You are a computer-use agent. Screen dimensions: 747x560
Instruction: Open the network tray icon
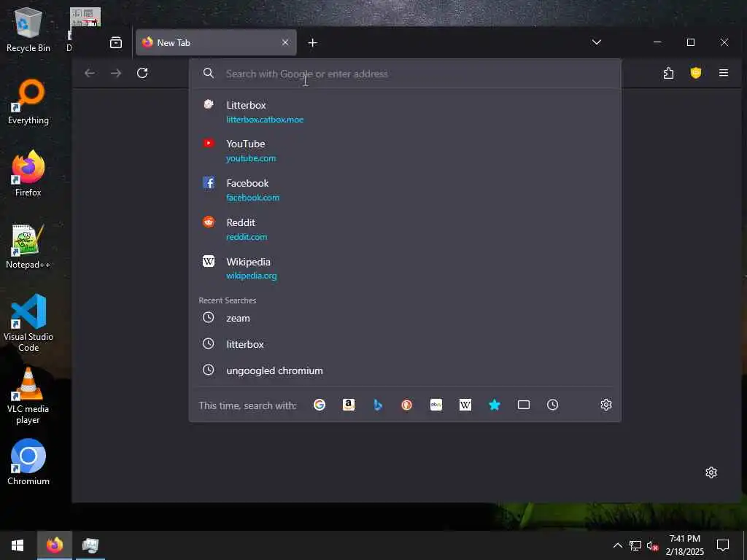(635, 545)
